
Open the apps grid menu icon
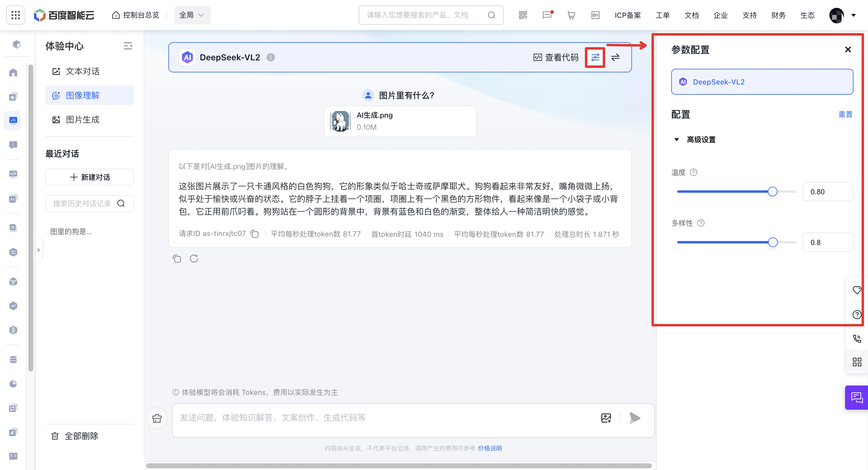15,15
